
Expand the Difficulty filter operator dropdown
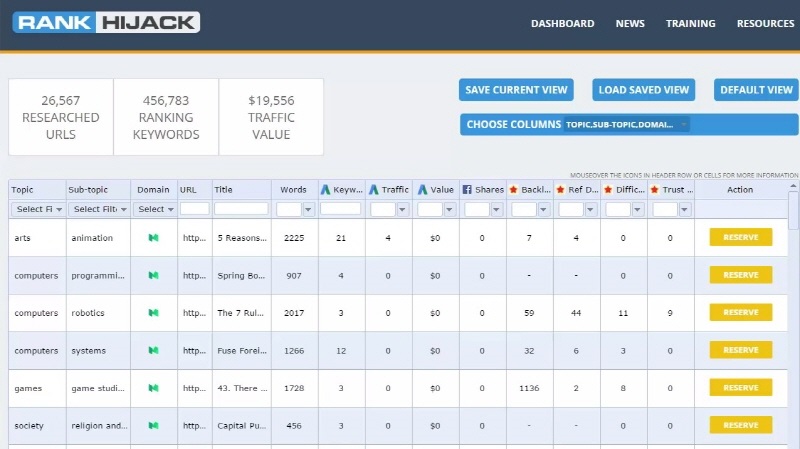[x=637, y=210]
